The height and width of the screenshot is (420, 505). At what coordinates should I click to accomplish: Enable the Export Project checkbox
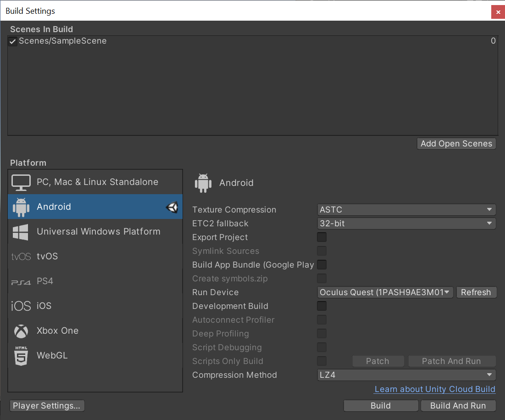pos(322,237)
